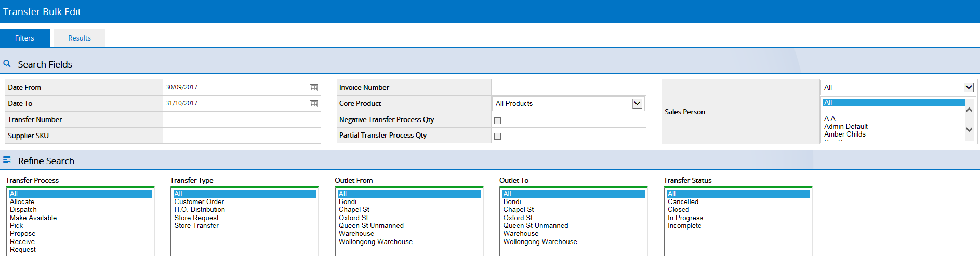980x256 pixels.
Task: Select Wollongong Warehouse in Outlet From list
Action: click(376, 242)
